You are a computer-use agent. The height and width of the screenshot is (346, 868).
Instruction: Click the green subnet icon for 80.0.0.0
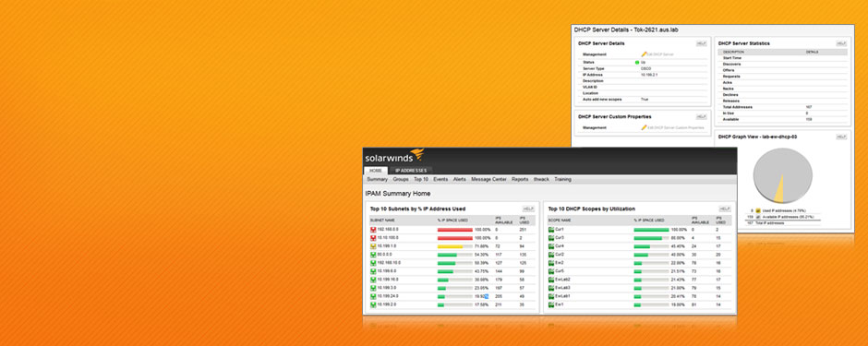tap(373, 255)
